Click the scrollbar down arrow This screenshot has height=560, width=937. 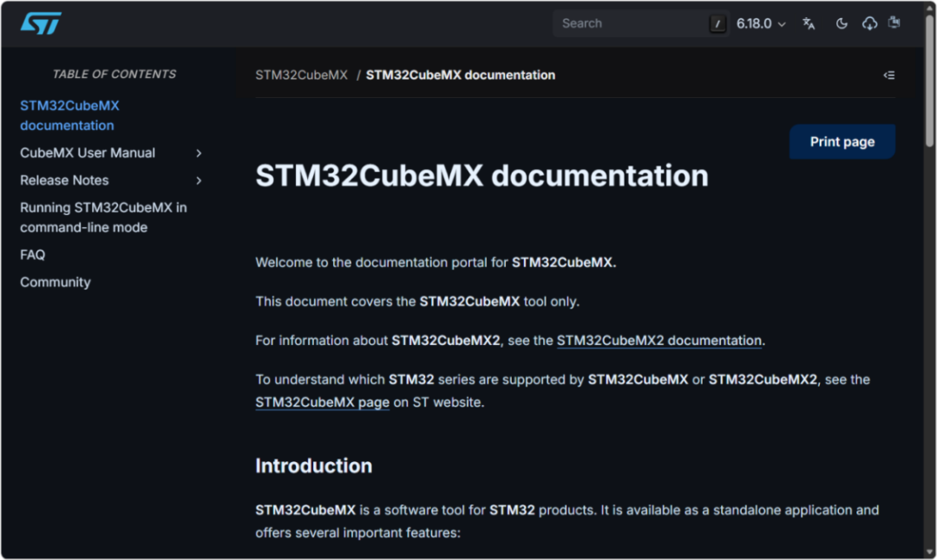(x=929, y=552)
